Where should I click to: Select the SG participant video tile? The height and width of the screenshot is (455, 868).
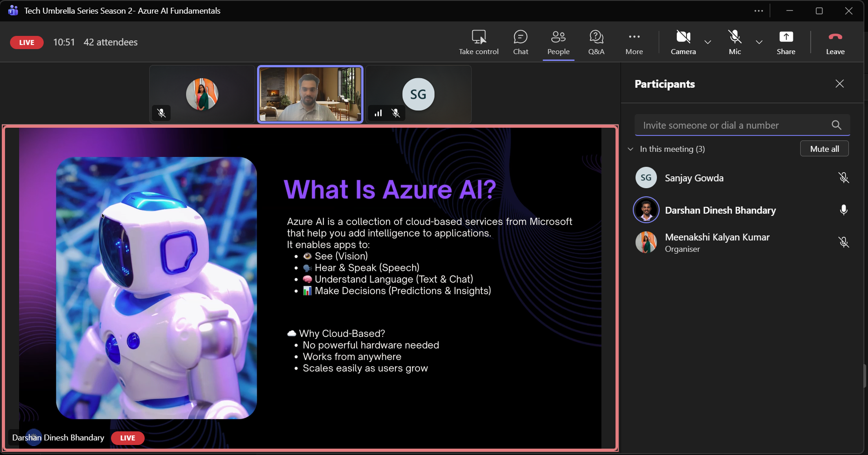tap(419, 94)
